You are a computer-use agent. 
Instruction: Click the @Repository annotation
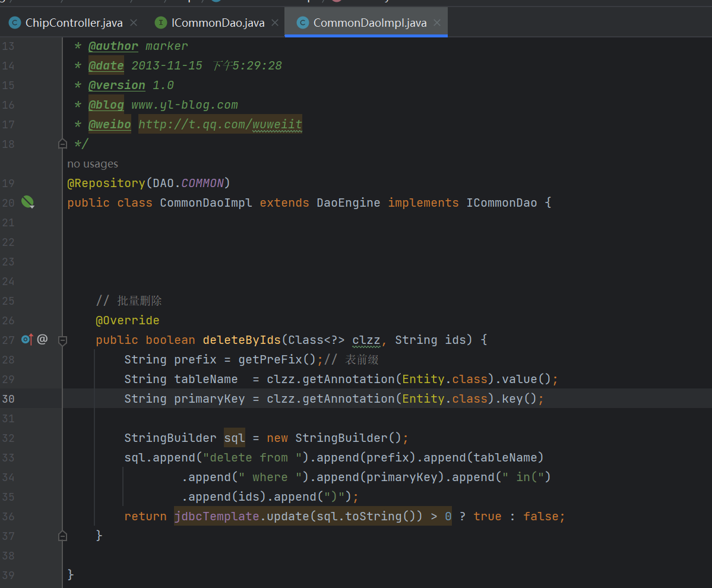[x=106, y=184]
